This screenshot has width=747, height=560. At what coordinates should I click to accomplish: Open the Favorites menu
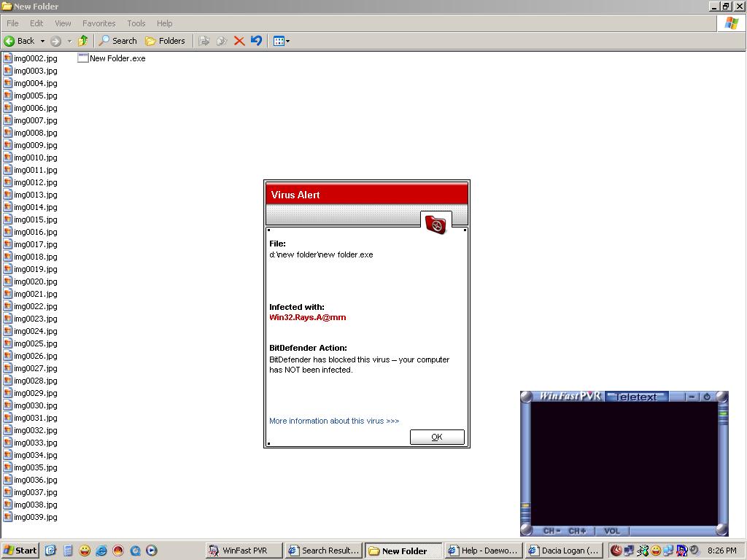(x=98, y=23)
